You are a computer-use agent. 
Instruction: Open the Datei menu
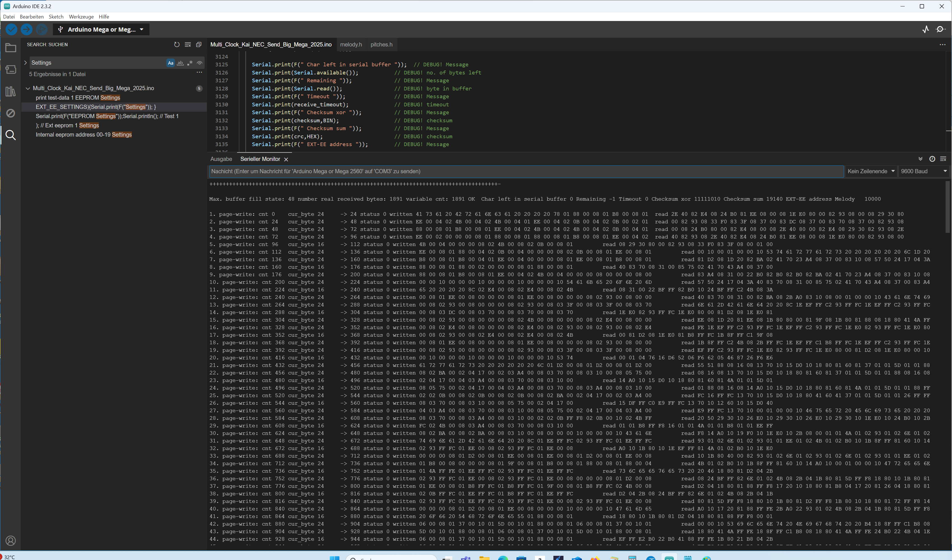pos(9,17)
